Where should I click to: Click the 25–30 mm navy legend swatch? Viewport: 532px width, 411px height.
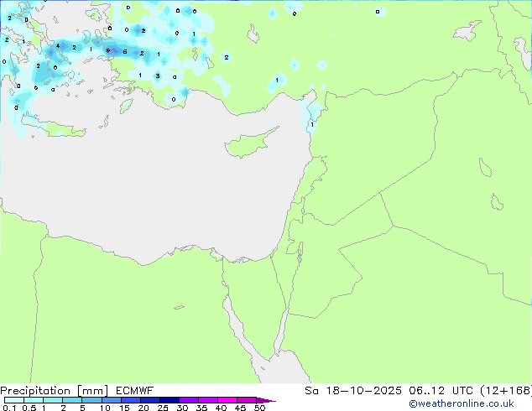tap(169, 400)
